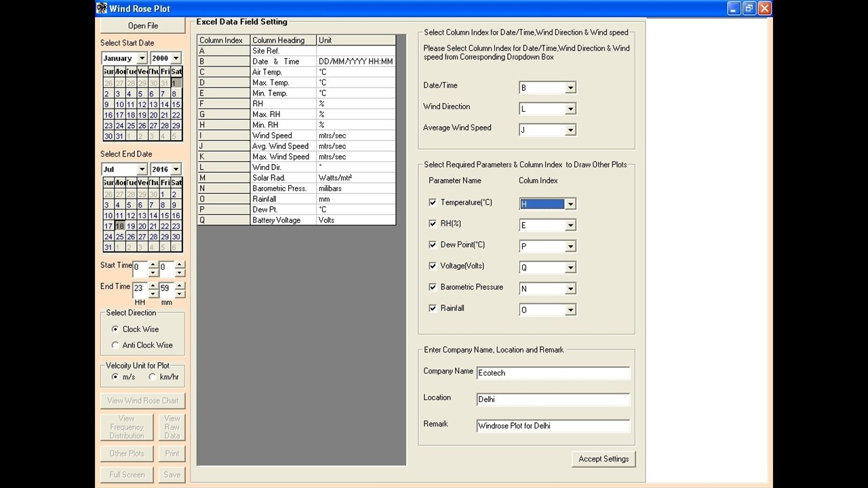Select the Anti Clock Wise radio button
Viewport: 868px width, 488px height.
115,345
